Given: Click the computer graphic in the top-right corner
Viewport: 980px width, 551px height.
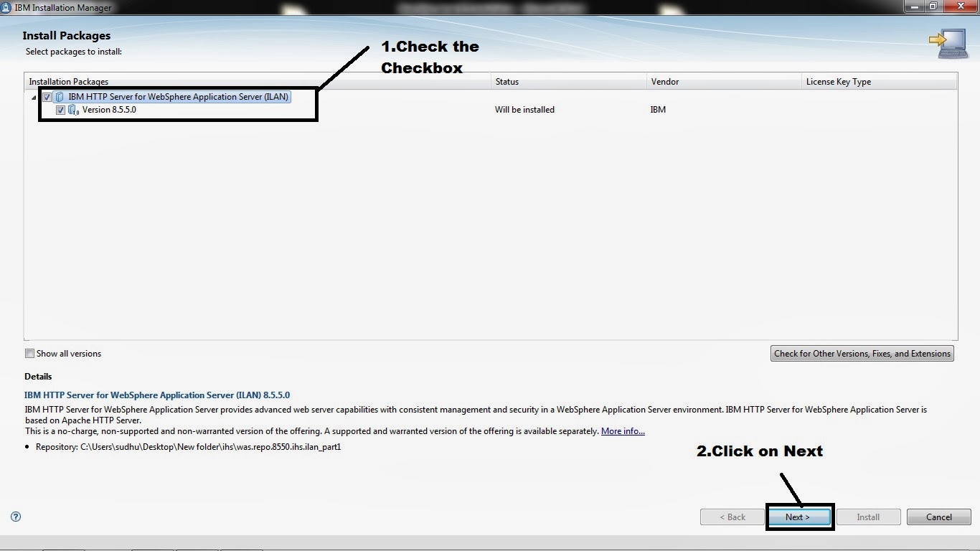Looking at the screenshot, I should [953, 43].
